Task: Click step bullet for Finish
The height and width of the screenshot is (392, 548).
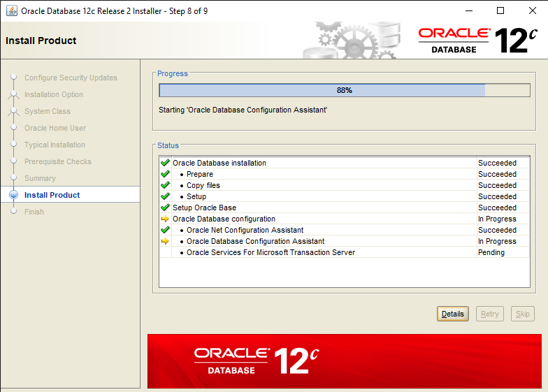Action: (x=14, y=211)
